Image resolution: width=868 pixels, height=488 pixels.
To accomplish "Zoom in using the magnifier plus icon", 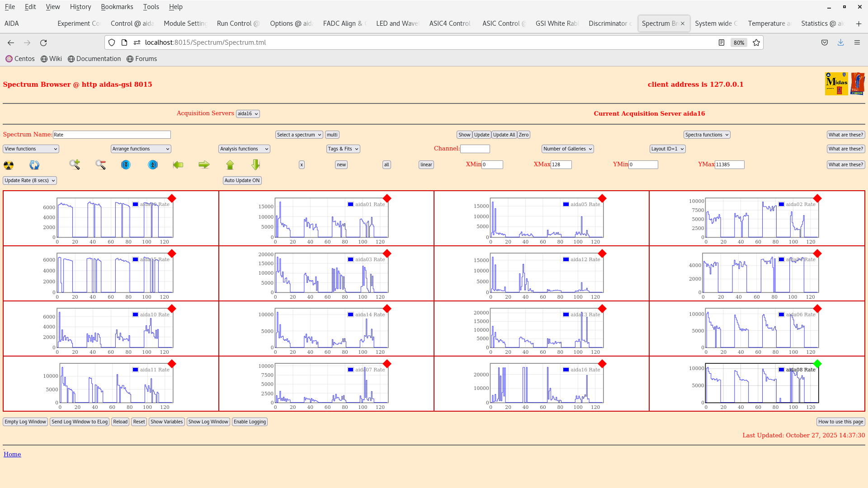I will [75, 164].
